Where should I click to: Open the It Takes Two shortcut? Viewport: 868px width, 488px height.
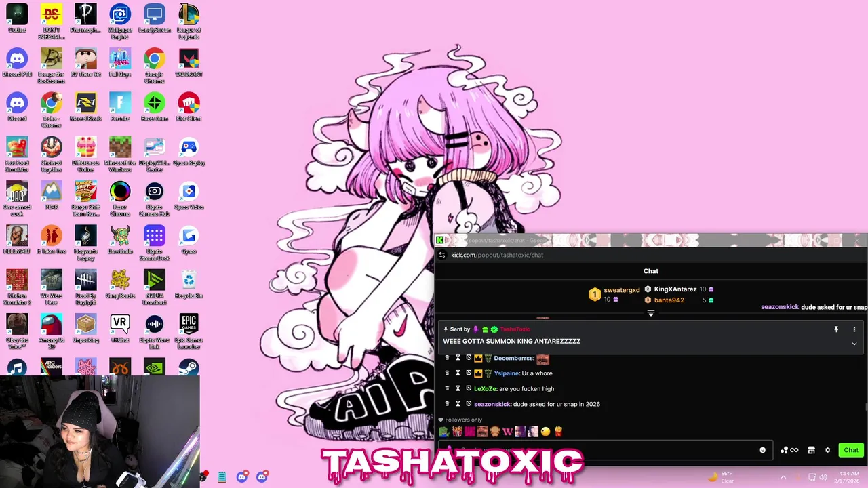(x=52, y=239)
